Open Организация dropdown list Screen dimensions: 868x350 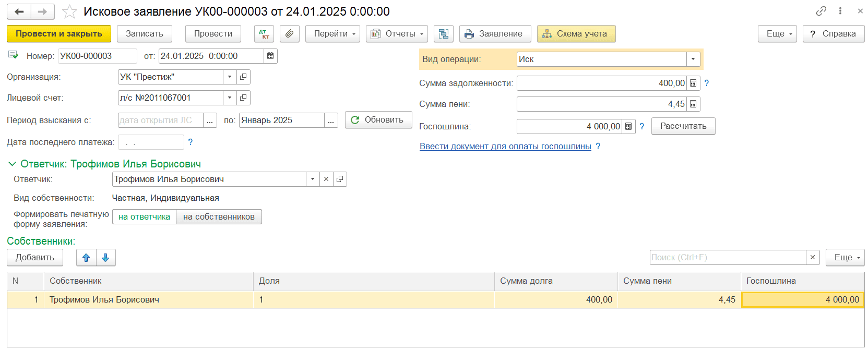230,77
